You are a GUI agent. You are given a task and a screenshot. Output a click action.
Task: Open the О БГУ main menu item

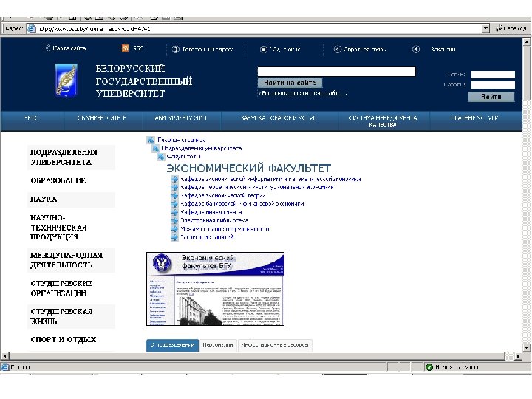[31, 117]
